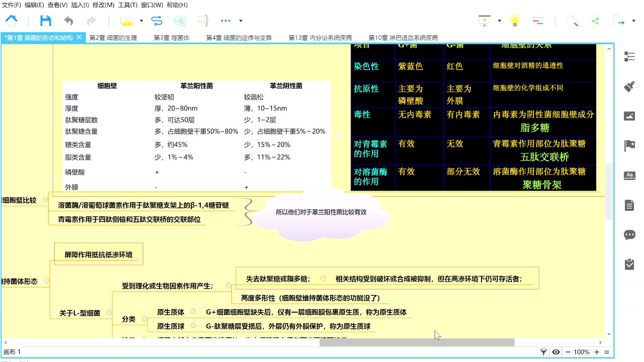Collapse the 细胞壁比较 branch
This screenshot has width=644, height=362.
[x=45, y=199]
